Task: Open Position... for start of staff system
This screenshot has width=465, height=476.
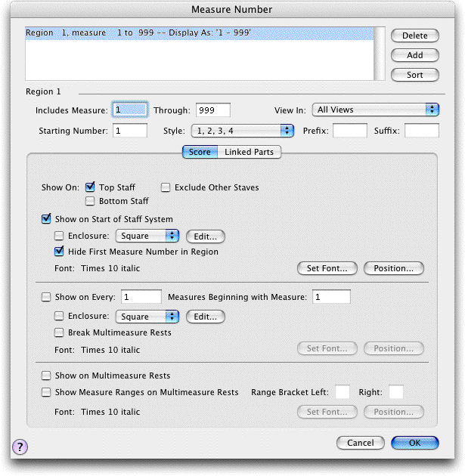Action: pos(394,268)
